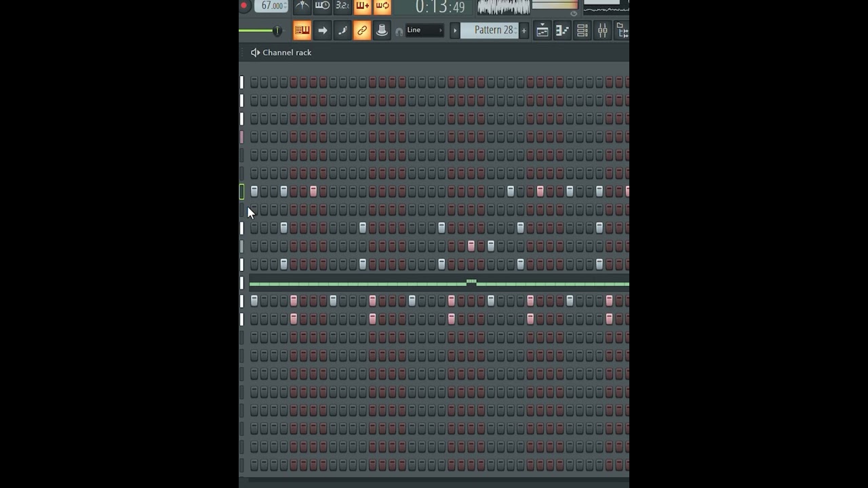Toggle typing keyboard to piano icon
The image size is (868, 488).
[302, 30]
